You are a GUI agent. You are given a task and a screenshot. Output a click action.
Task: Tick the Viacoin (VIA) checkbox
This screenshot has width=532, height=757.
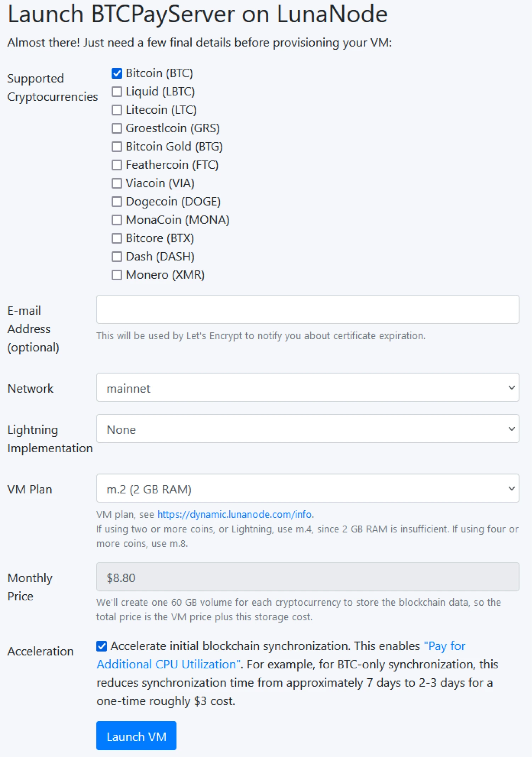tap(117, 183)
